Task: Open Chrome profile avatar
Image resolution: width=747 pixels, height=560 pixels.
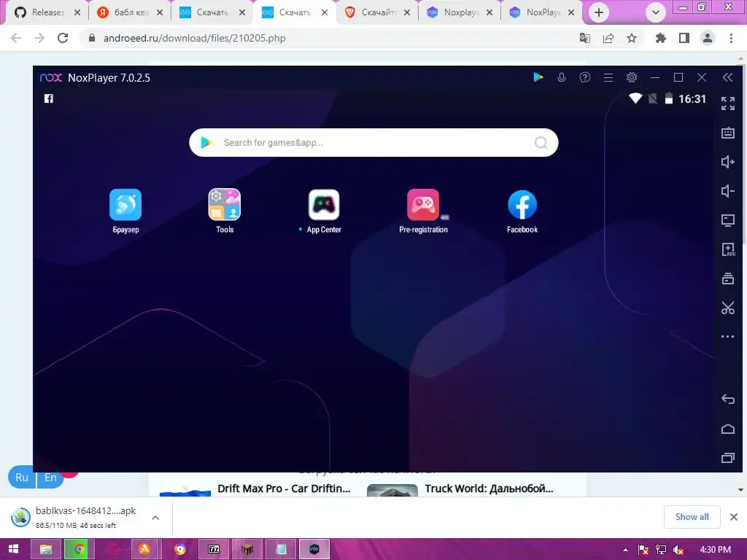Action: pyautogui.click(x=708, y=38)
